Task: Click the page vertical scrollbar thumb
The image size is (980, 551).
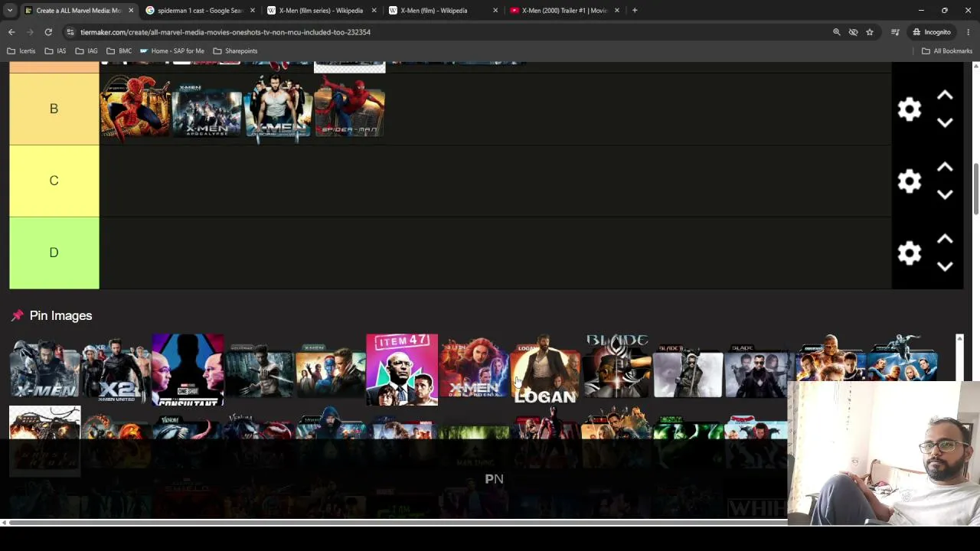Action: [x=975, y=189]
